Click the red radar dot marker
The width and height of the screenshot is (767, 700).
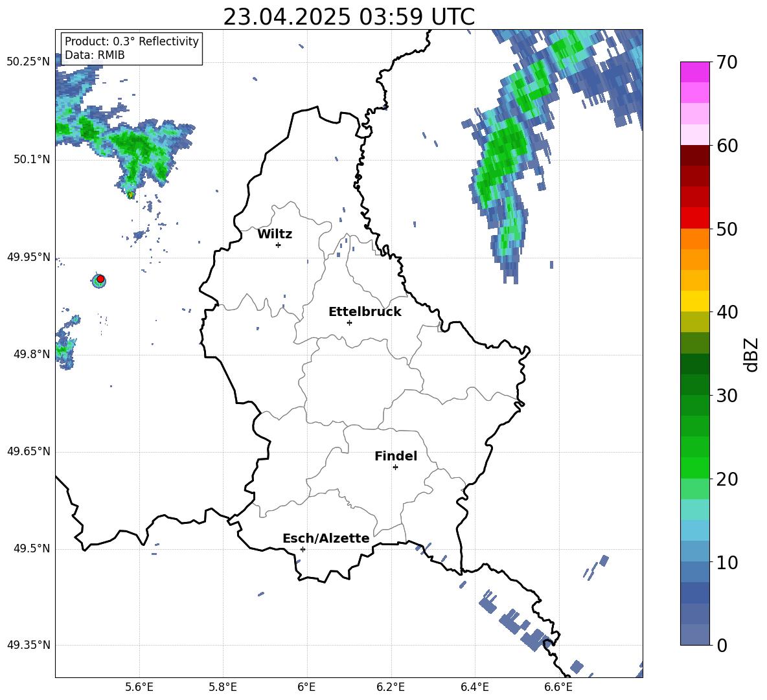100,279
